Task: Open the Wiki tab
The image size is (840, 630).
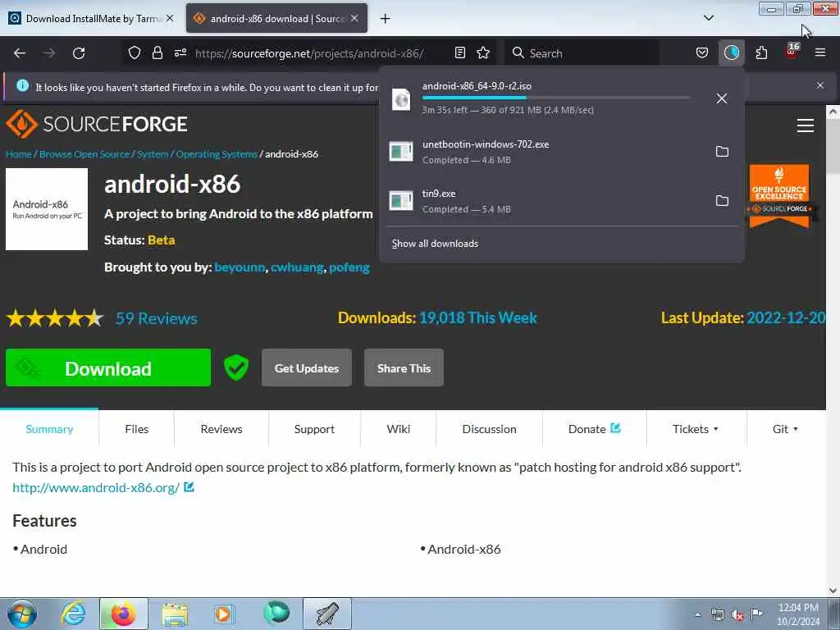Action: [x=399, y=429]
